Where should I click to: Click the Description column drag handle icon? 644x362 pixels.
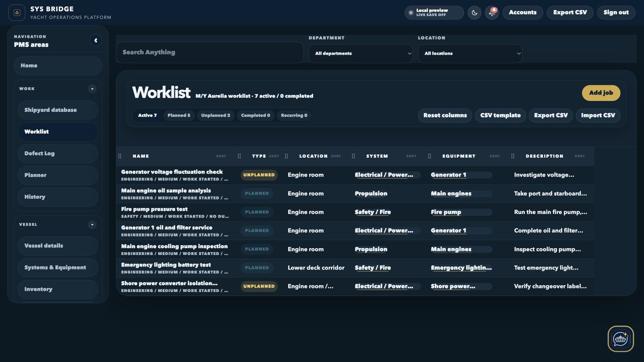point(512,156)
